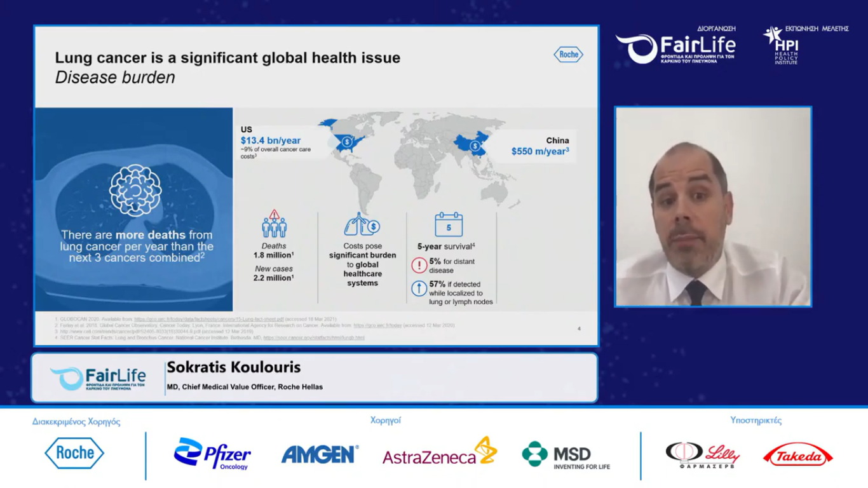868x488 pixels.
Task: Click the speaker's webcam video panel
Action: click(713, 207)
